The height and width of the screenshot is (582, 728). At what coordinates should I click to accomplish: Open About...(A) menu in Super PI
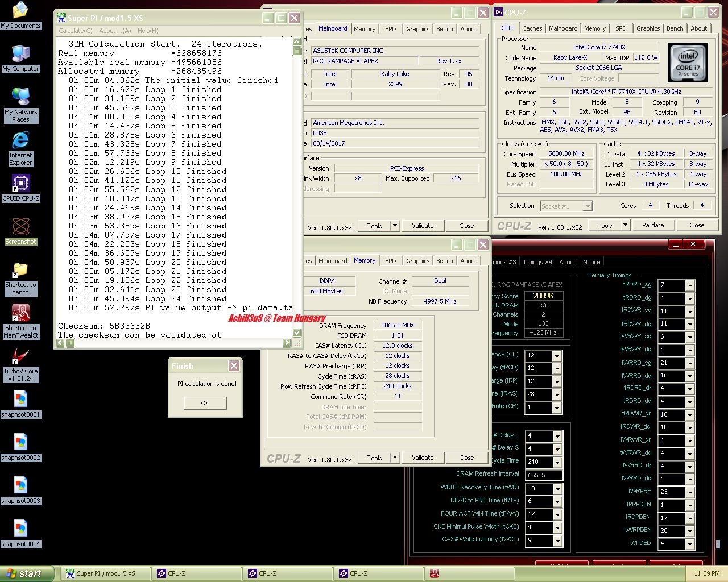pyautogui.click(x=115, y=31)
